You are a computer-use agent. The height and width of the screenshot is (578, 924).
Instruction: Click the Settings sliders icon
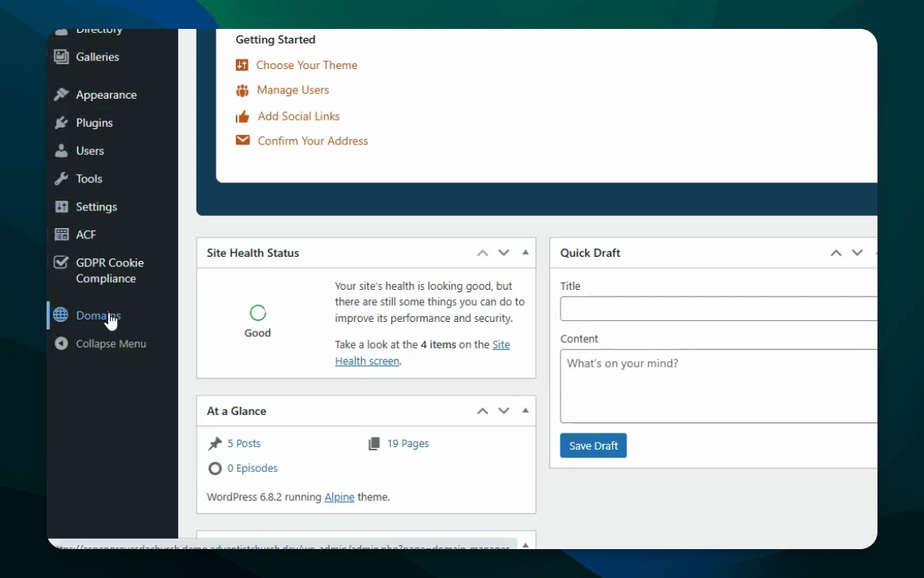pyautogui.click(x=61, y=206)
